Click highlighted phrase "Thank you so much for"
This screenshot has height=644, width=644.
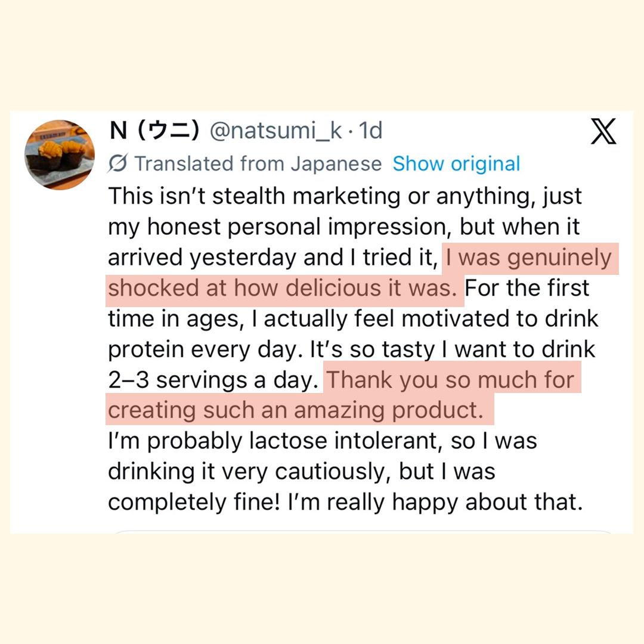[451, 380]
